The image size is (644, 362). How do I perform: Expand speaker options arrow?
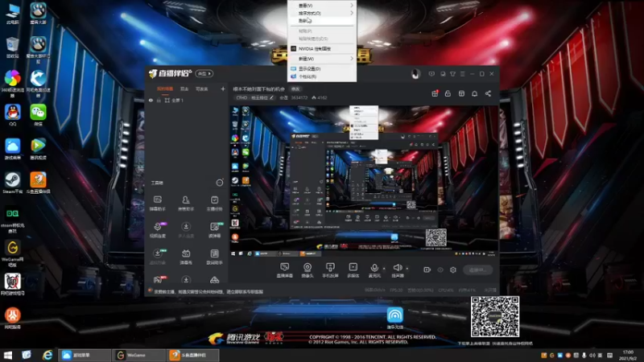click(x=407, y=269)
